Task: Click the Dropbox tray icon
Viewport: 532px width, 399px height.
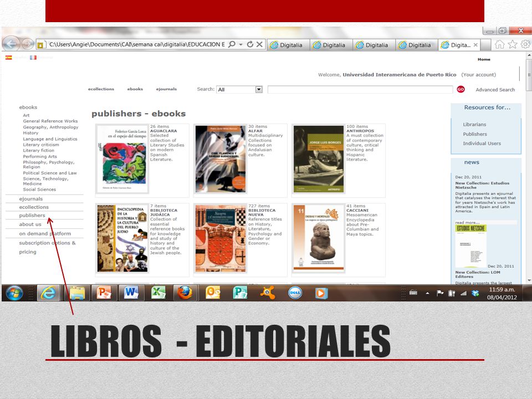Action: [x=475, y=293]
